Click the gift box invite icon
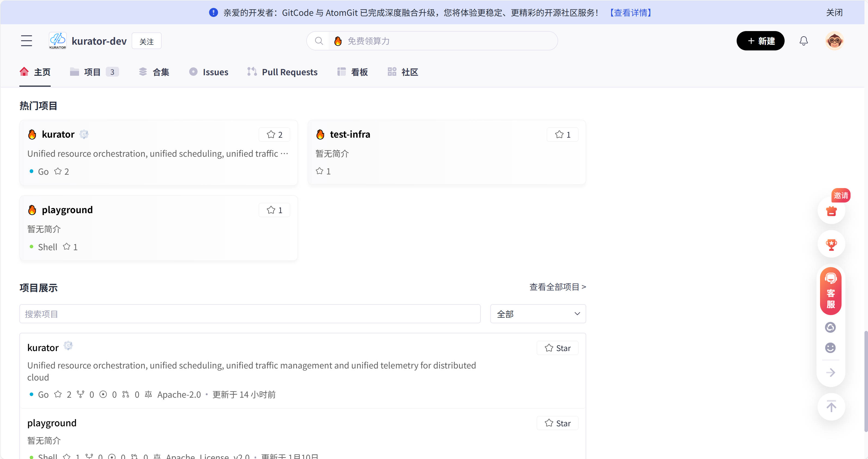Image resolution: width=868 pixels, height=459 pixels. (x=831, y=211)
